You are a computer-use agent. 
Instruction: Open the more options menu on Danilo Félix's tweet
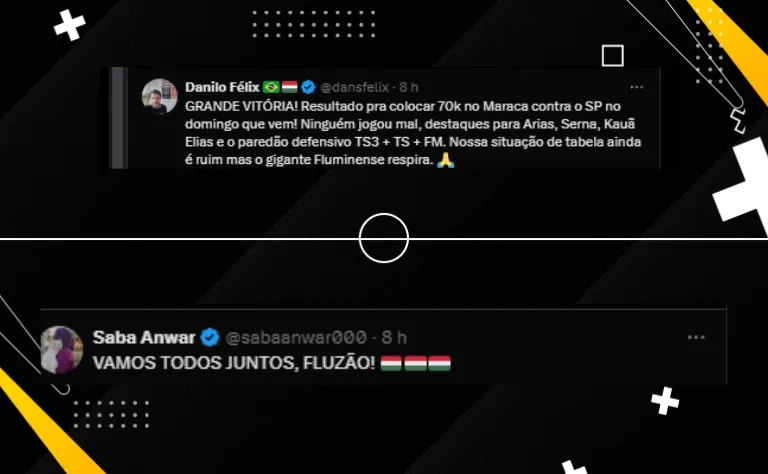[636, 87]
